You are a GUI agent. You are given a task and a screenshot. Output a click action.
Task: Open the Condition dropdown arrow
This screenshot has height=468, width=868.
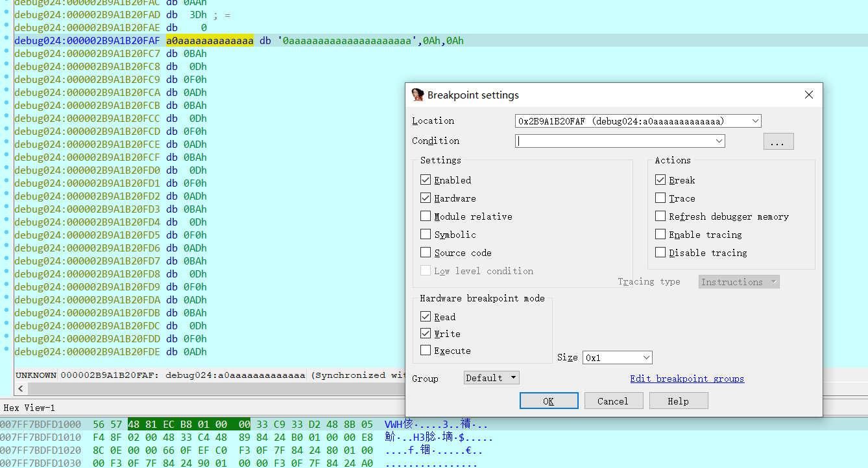pos(718,141)
